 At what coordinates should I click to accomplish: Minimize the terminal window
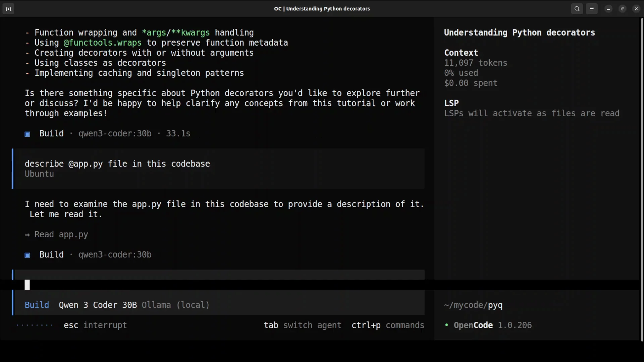coord(608,9)
